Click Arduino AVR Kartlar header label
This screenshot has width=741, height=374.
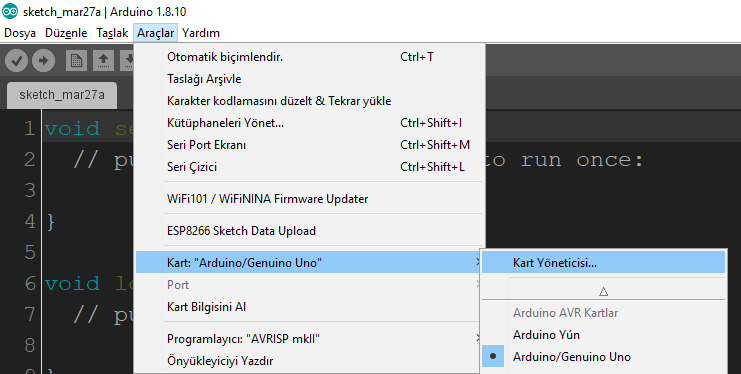565,313
